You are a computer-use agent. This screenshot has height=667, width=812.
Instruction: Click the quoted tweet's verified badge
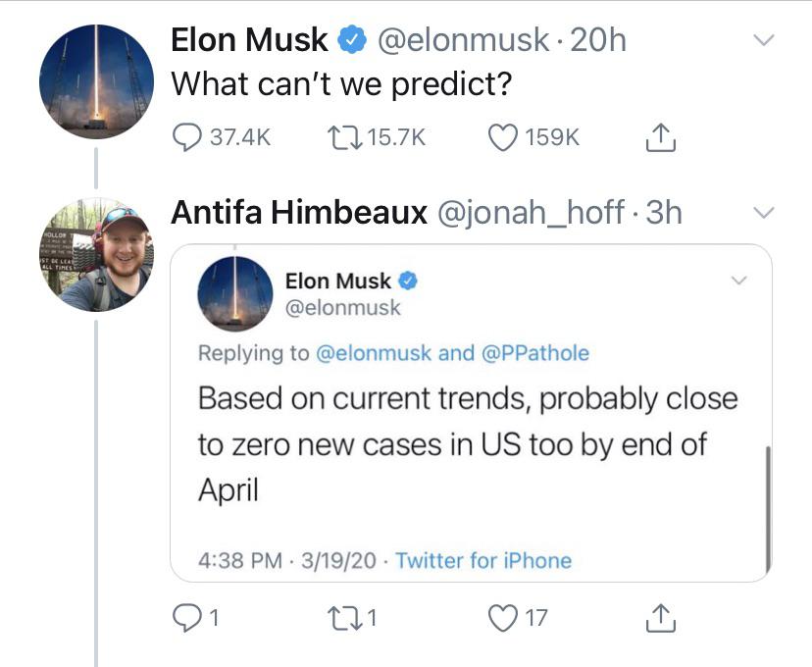[408, 282]
